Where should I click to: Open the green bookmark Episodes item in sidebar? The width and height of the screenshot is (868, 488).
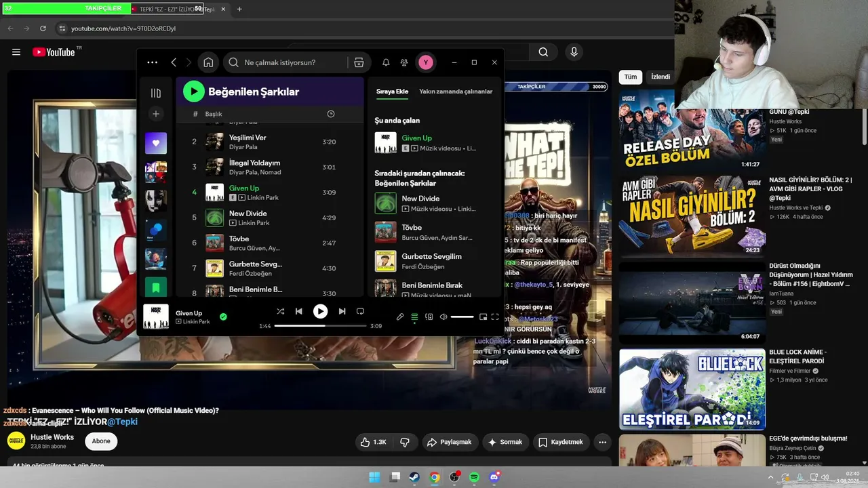pyautogui.click(x=155, y=287)
